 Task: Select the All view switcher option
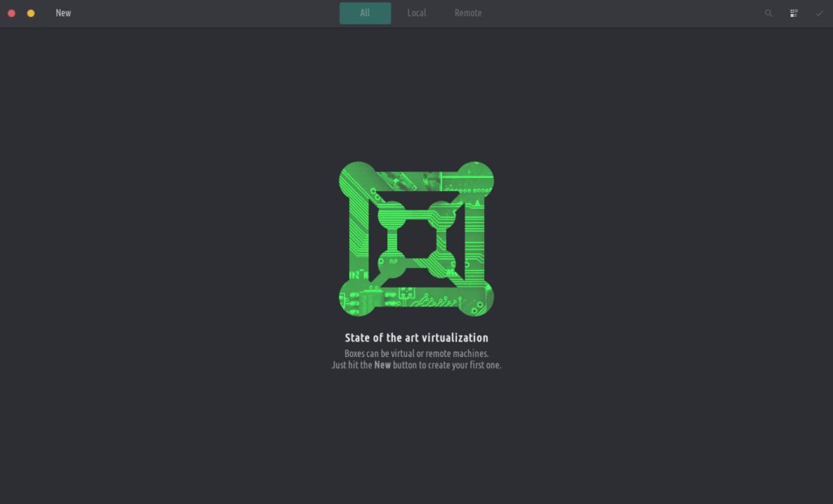364,13
